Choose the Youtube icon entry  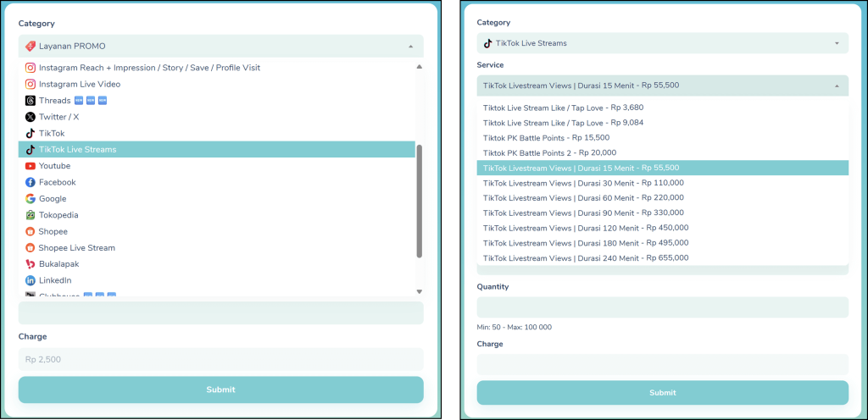click(31, 166)
